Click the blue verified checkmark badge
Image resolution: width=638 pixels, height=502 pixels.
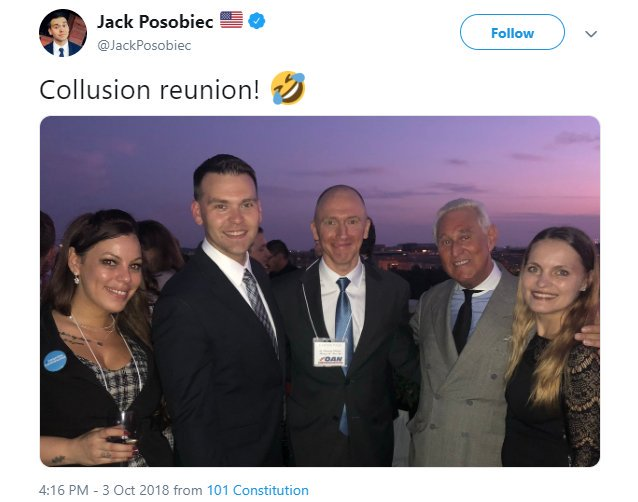point(257,21)
